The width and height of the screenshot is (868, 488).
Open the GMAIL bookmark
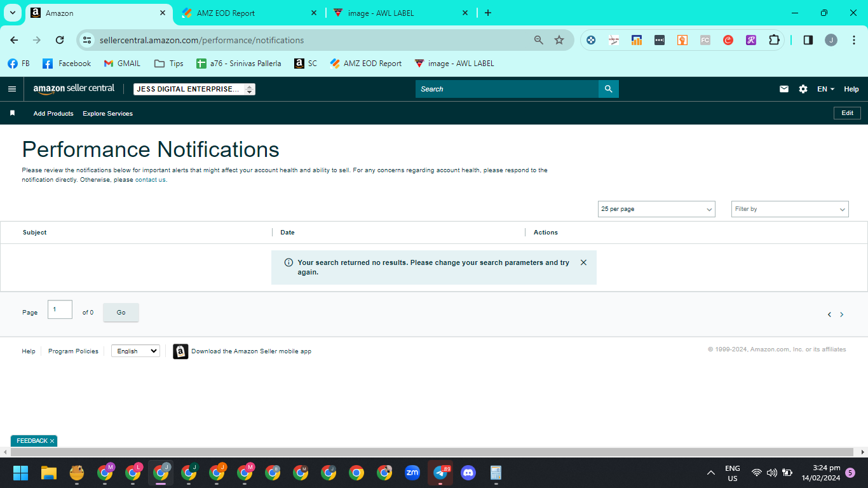[122, 64]
